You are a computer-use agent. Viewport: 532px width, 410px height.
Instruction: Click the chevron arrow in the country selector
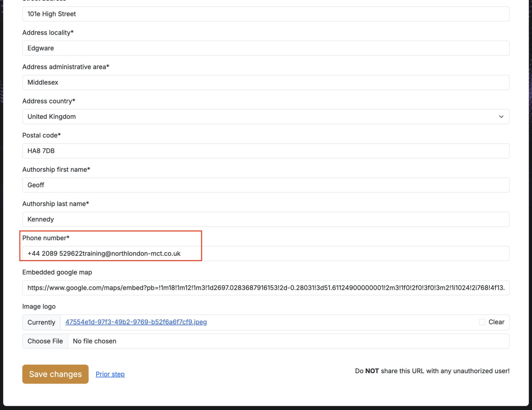501,117
